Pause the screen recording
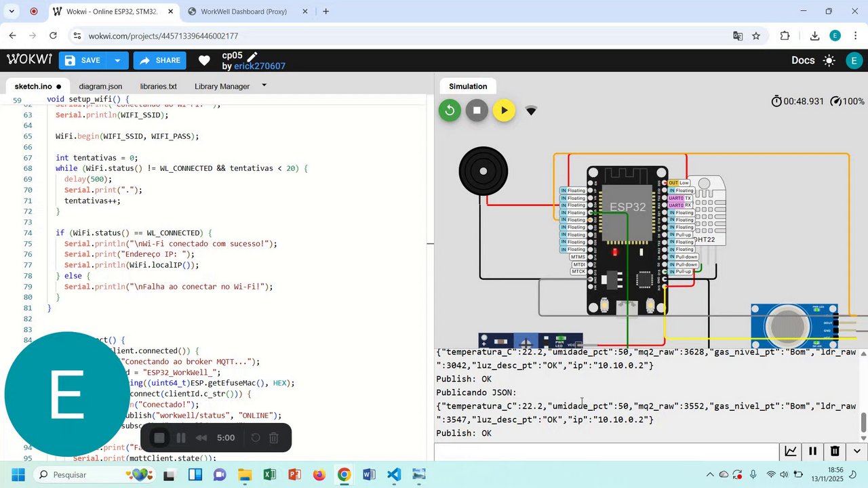868x488 pixels. pos(181,438)
